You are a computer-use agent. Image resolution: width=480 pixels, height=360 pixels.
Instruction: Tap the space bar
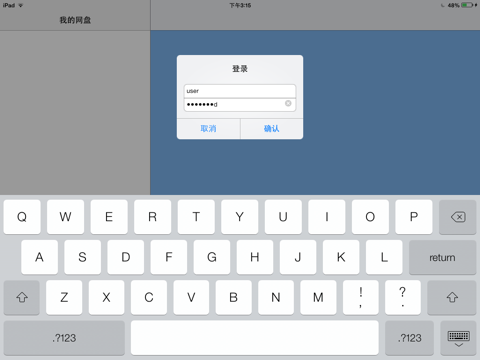(x=255, y=338)
